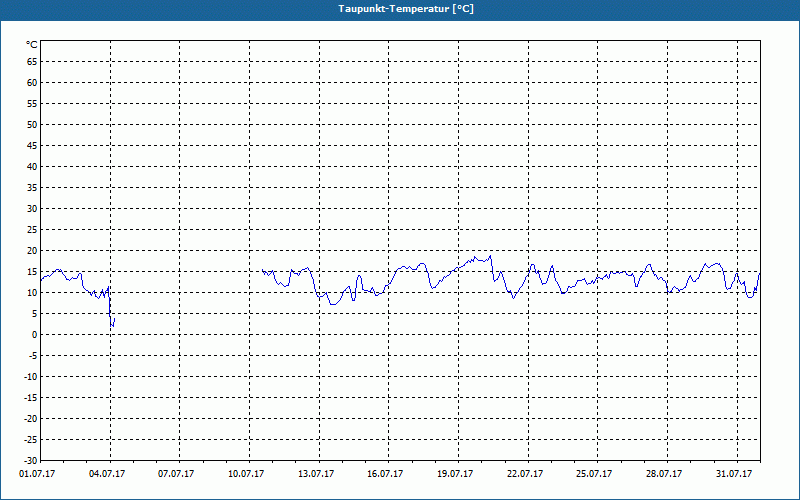Image resolution: width=800 pixels, height=500 pixels.
Task: Click the 25.07.17 date label
Action: [594, 474]
